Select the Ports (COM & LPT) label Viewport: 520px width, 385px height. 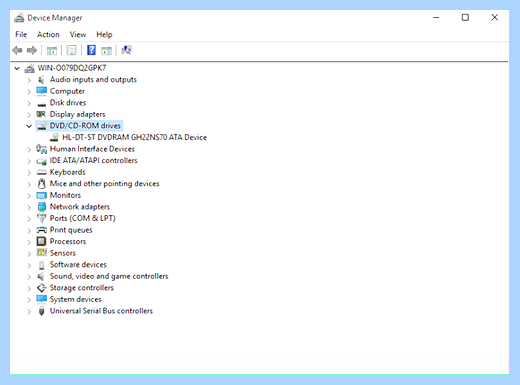pyautogui.click(x=83, y=218)
